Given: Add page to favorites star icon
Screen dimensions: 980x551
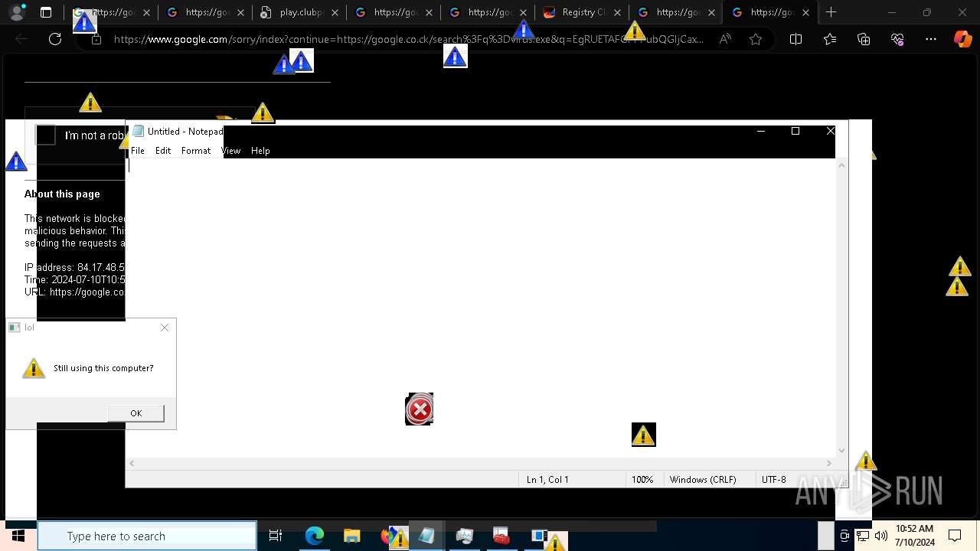Looking at the screenshot, I should [756, 39].
